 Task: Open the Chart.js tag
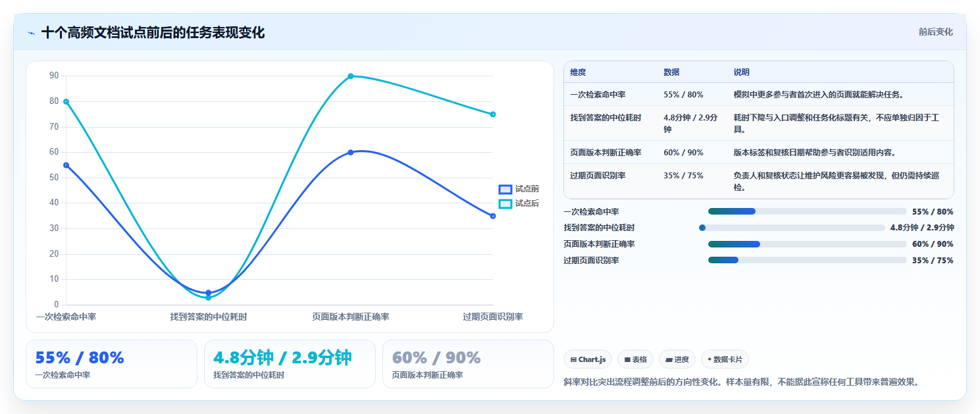point(588,359)
